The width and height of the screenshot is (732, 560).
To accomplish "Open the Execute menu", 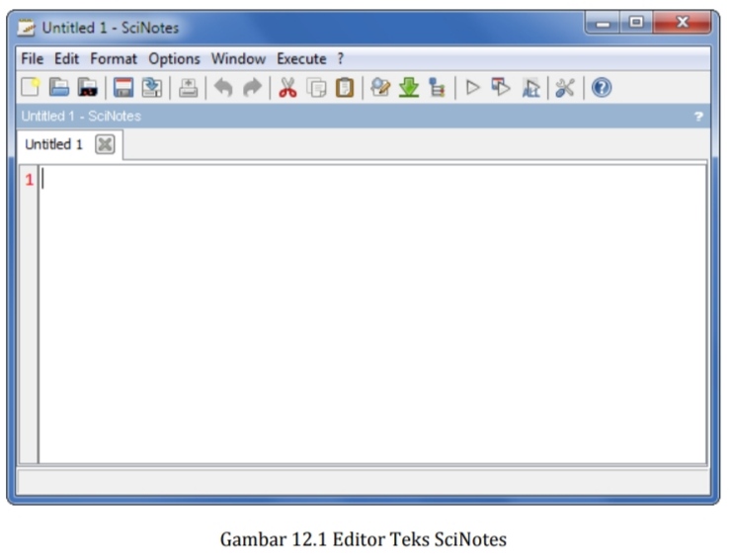I will pos(301,59).
